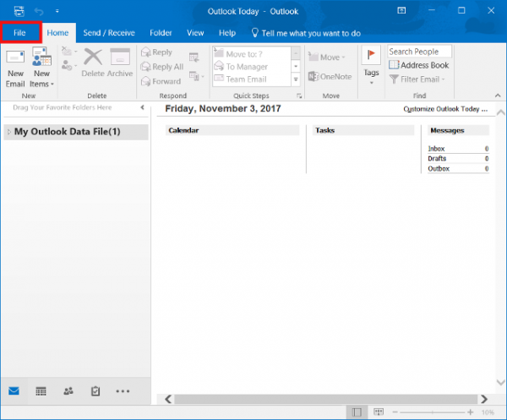The image size is (507, 420).
Task: Open the Customize Quick Access Toolbar dropdown
Action: [x=57, y=11]
